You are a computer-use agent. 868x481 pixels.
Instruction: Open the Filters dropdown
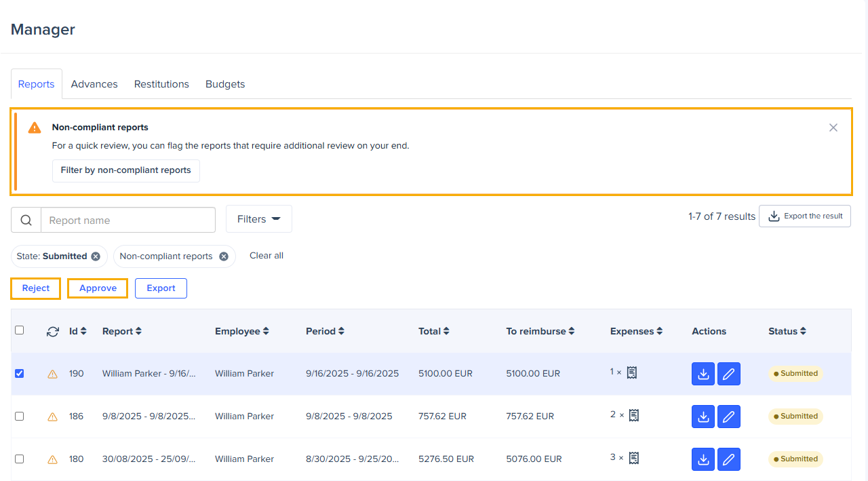(x=258, y=219)
